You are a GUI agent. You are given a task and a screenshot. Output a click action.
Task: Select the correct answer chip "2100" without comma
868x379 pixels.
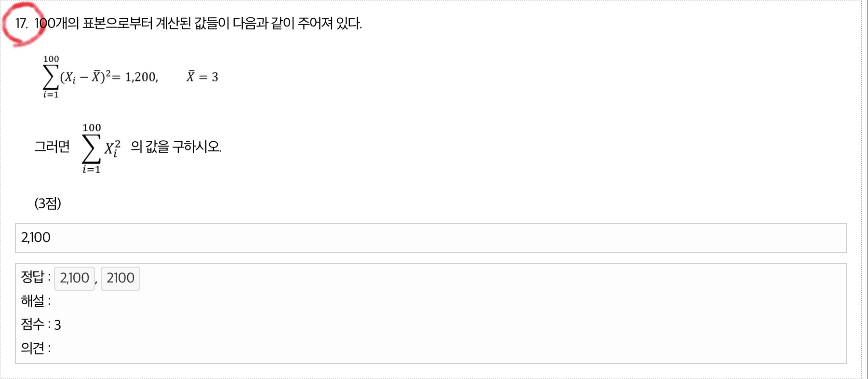120,278
